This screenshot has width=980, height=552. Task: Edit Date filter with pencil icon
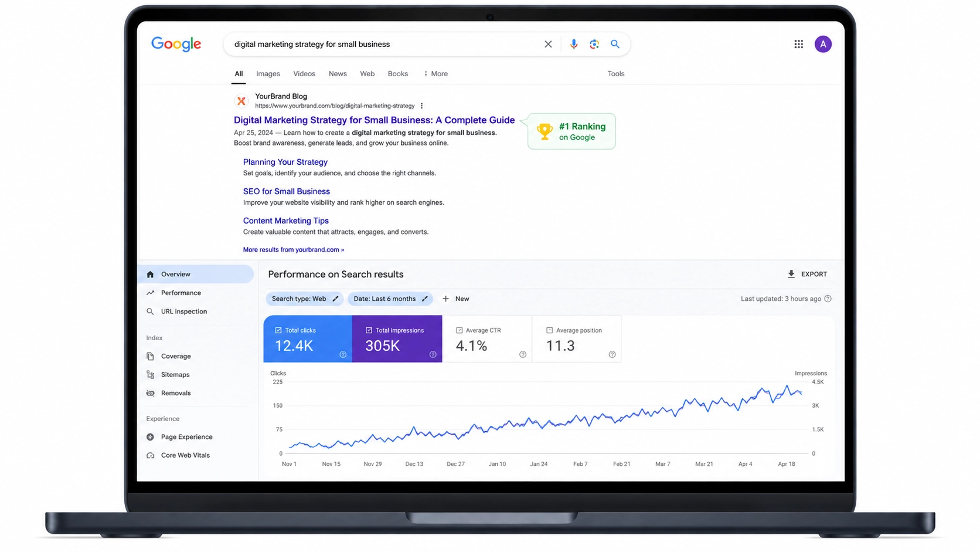coord(425,299)
